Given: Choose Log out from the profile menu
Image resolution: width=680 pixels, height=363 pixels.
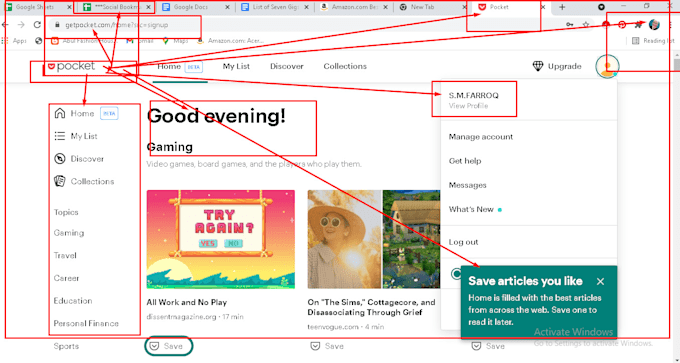Looking at the screenshot, I should pos(464,242).
